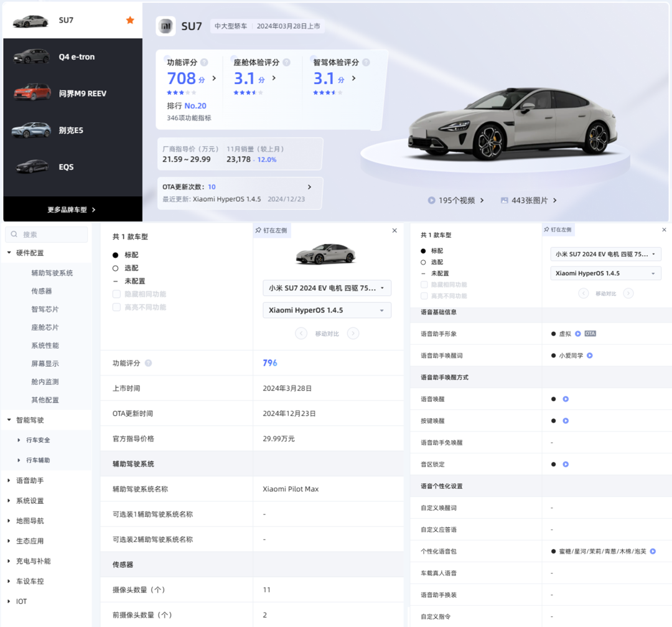Open 传感器 under hardware config
This screenshot has height=627, width=672.
pos(42,291)
